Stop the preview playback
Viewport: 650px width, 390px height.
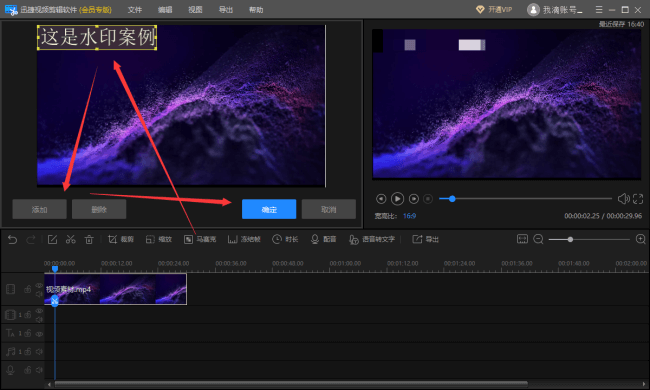[x=428, y=199]
